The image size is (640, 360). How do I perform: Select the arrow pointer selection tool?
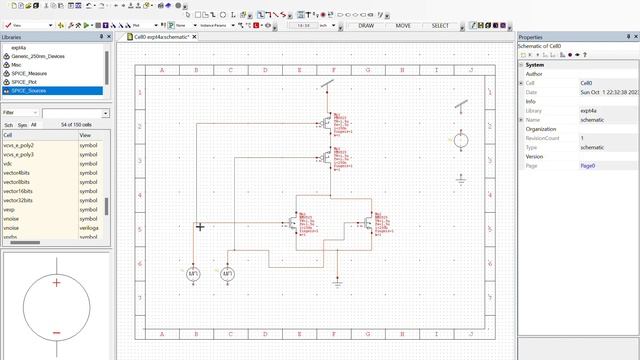pyautogui.click(x=188, y=15)
